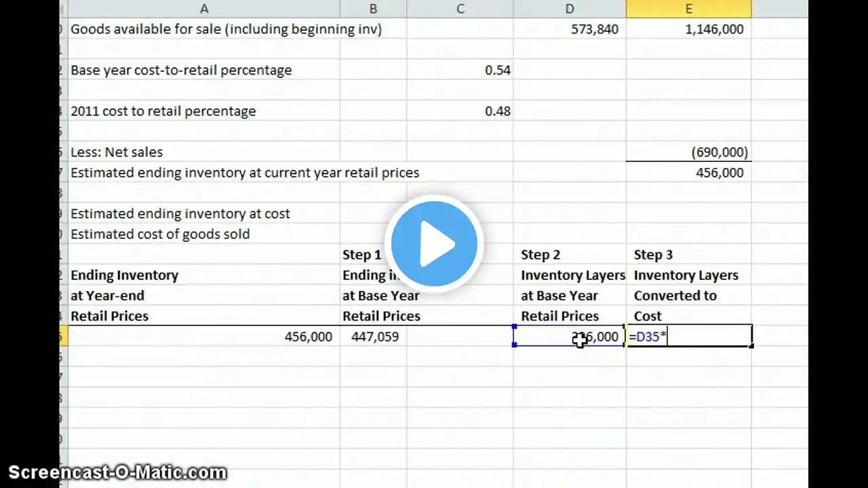
Task: Click the 456,000 cell in column A
Action: [203, 336]
